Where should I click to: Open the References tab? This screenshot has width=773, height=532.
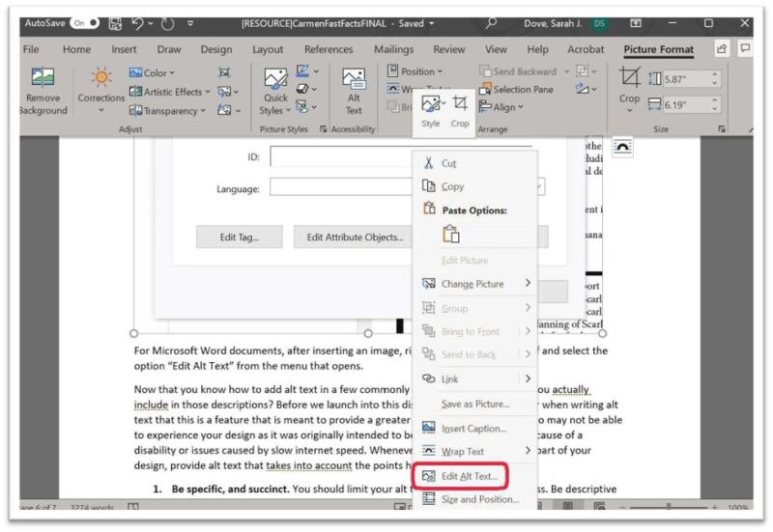(329, 49)
